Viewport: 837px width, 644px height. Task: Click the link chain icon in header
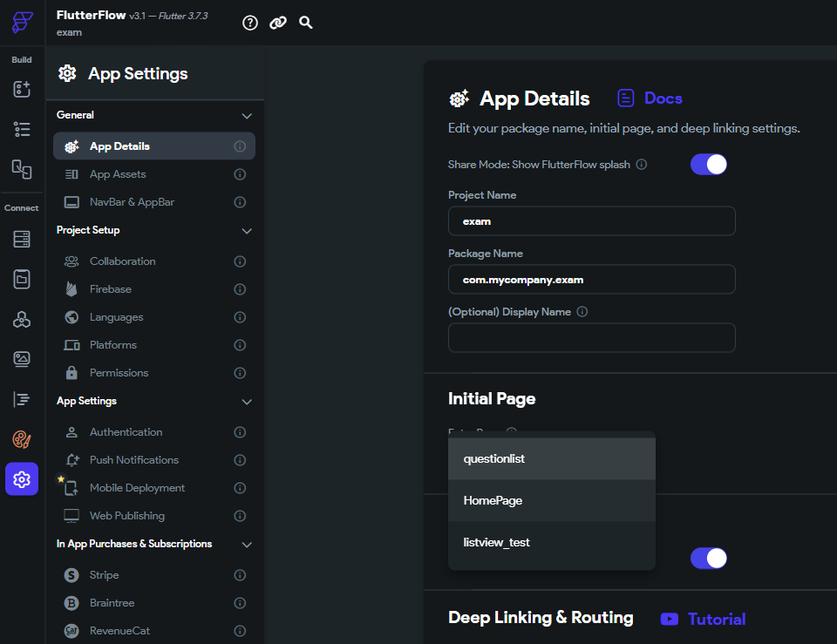click(277, 23)
